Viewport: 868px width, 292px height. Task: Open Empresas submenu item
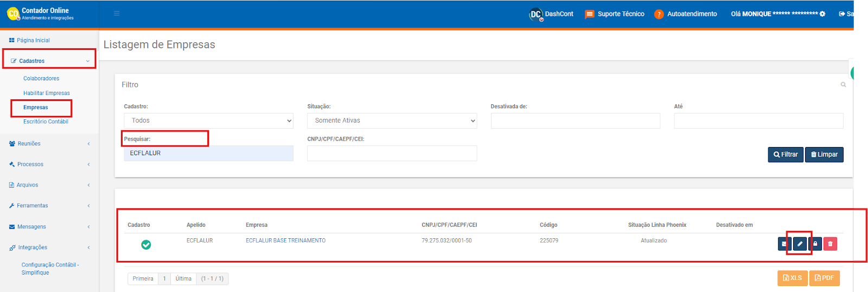[x=36, y=107]
